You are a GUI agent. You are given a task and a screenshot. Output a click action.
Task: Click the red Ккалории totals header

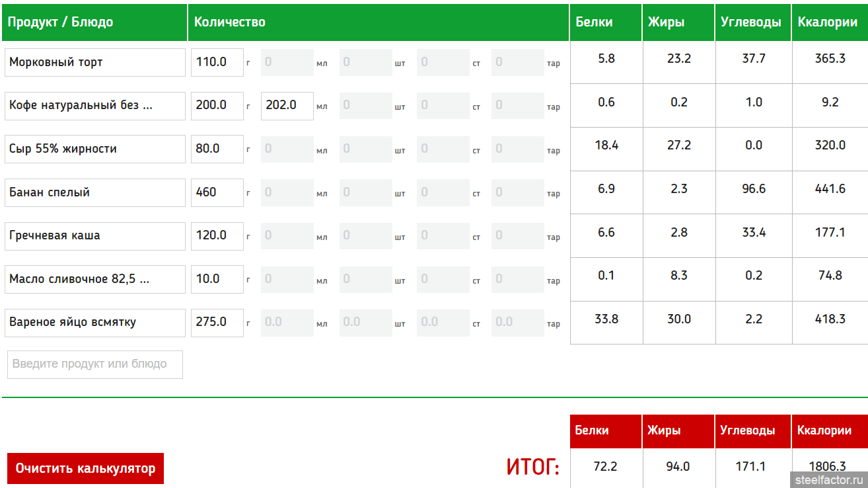click(x=830, y=431)
